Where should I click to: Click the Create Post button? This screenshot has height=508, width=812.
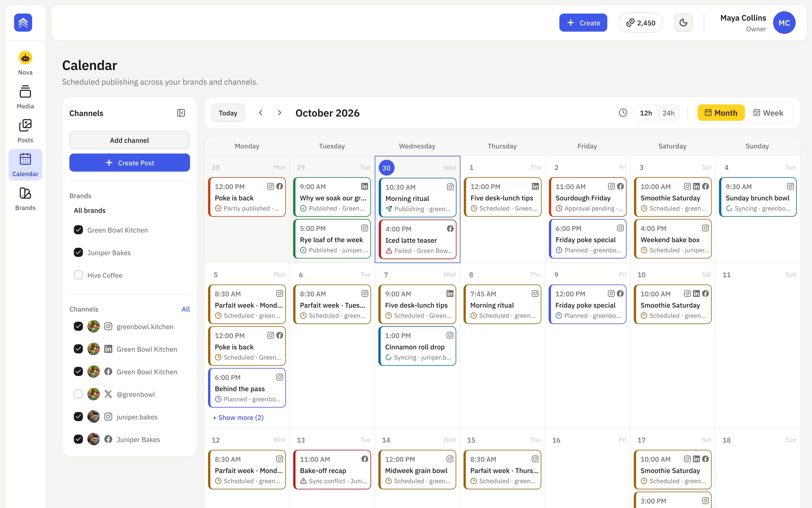[x=130, y=163]
